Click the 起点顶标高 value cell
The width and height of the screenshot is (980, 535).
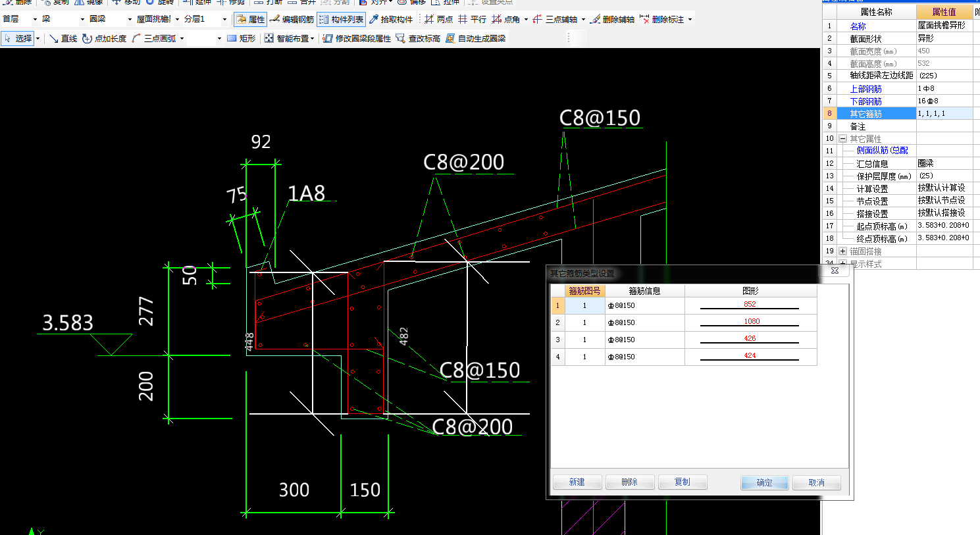point(944,226)
